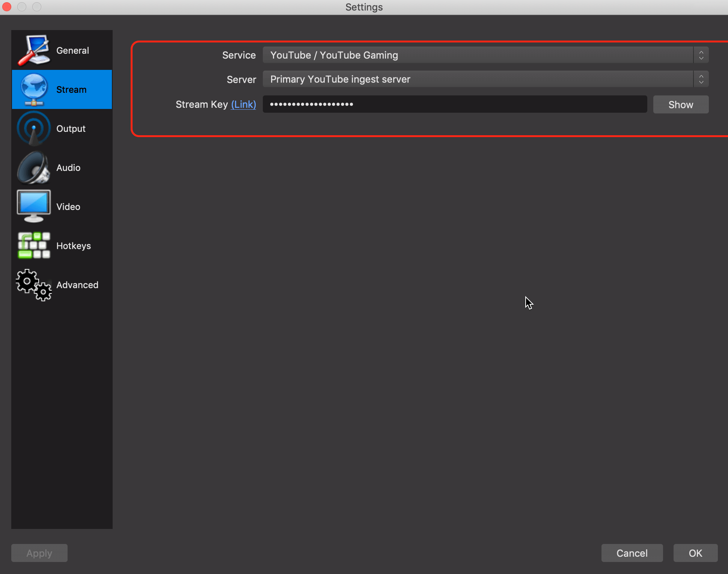This screenshot has width=728, height=574.
Task: Open the Server dropdown list
Action: (477, 79)
